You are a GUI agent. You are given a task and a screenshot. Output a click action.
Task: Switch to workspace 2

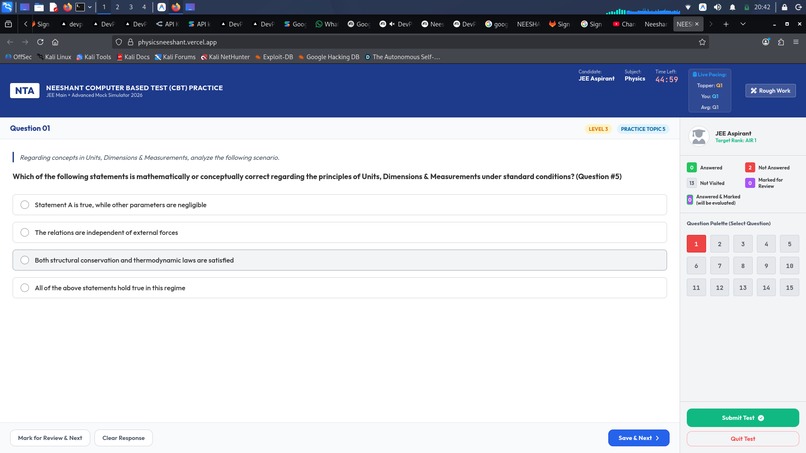117,7
